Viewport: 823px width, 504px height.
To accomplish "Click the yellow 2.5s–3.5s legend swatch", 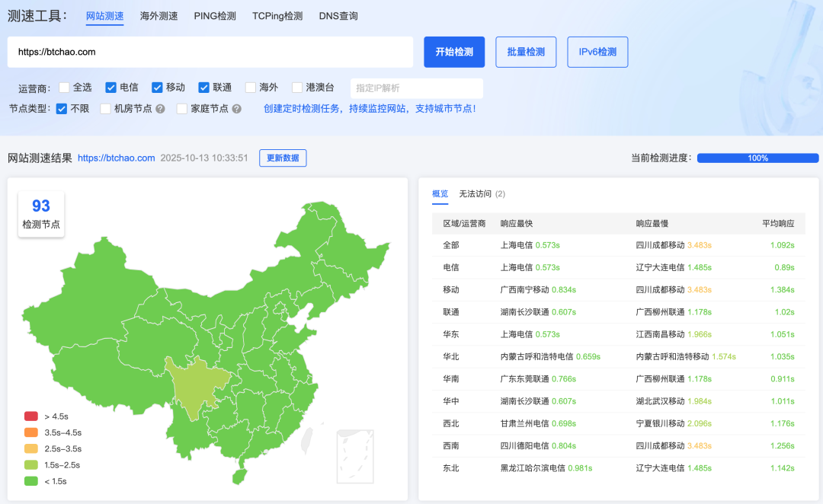I will click(x=31, y=449).
